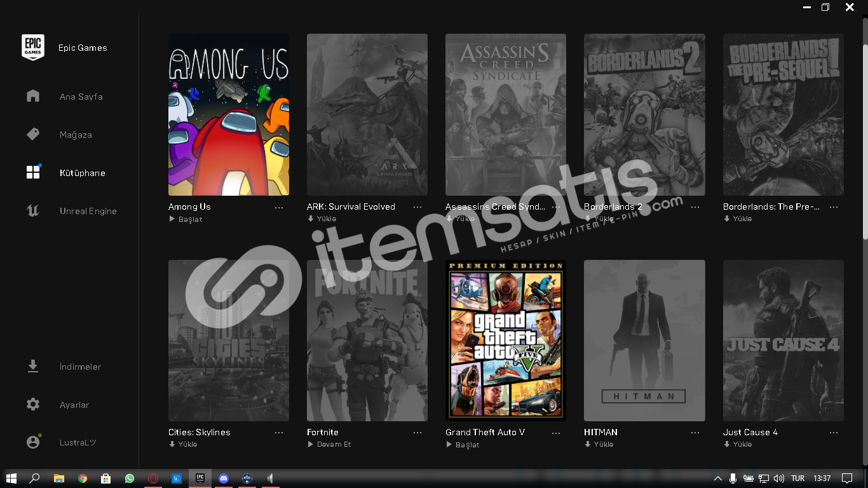Viewport: 868px width, 488px height.
Task: Click the taskbar search magnifier icon
Action: (x=35, y=478)
